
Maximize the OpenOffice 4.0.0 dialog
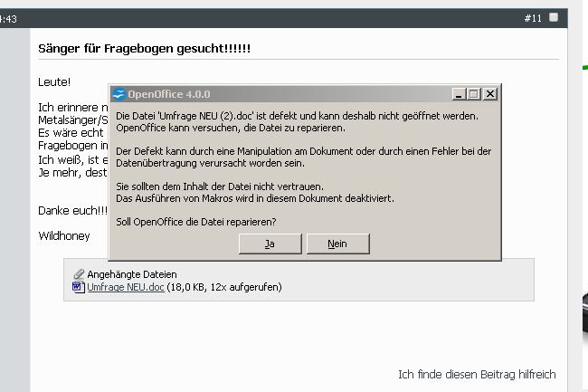point(474,94)
